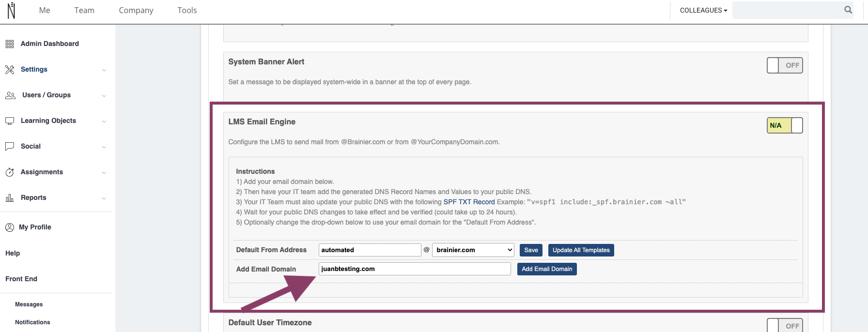
Task: Click the System Banner Alert heading
Action: coord(266,61)
